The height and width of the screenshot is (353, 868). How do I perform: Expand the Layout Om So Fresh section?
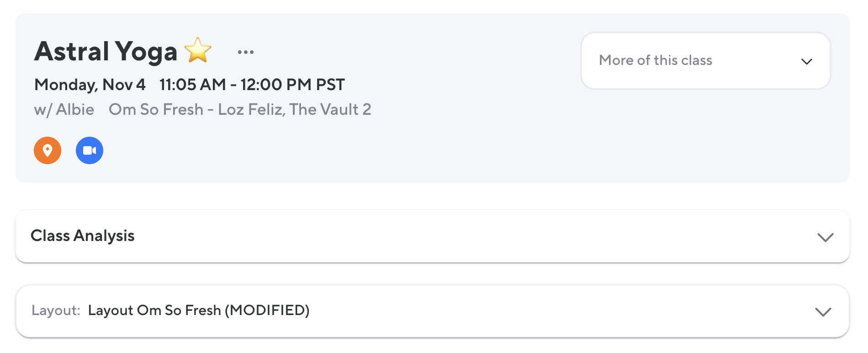click(x=432, y=311)
